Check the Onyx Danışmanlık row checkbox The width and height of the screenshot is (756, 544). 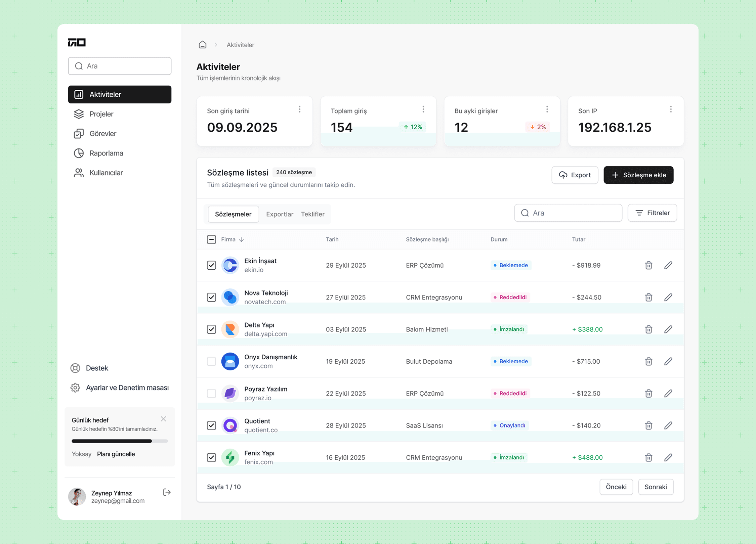(x=211, y=361)
